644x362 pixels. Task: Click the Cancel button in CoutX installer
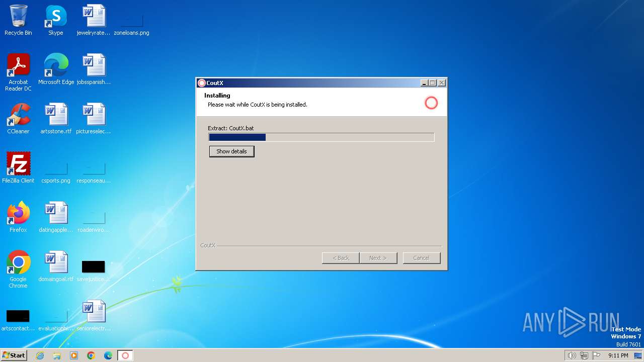422,258
